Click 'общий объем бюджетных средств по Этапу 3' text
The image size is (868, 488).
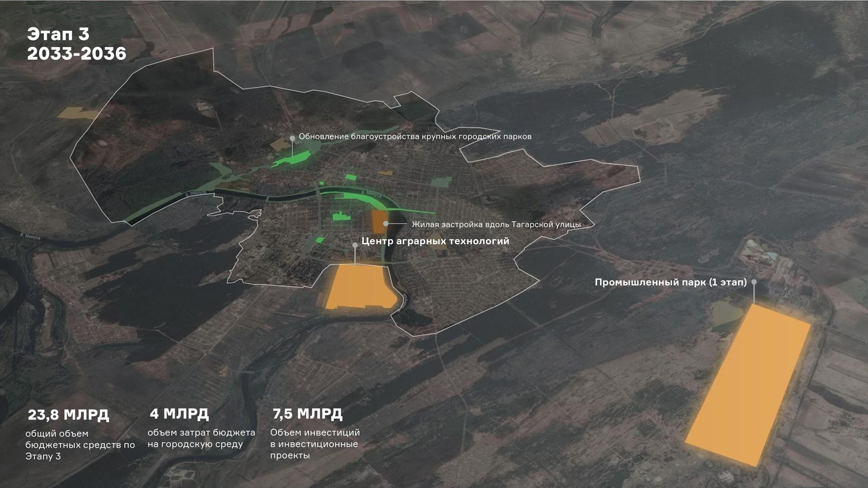(80, 445)
